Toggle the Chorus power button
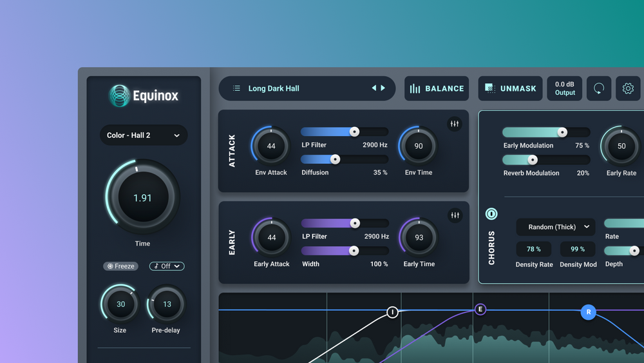Viewport: 644px width, 363px height. pyautogui.click(x=491, y=214)
